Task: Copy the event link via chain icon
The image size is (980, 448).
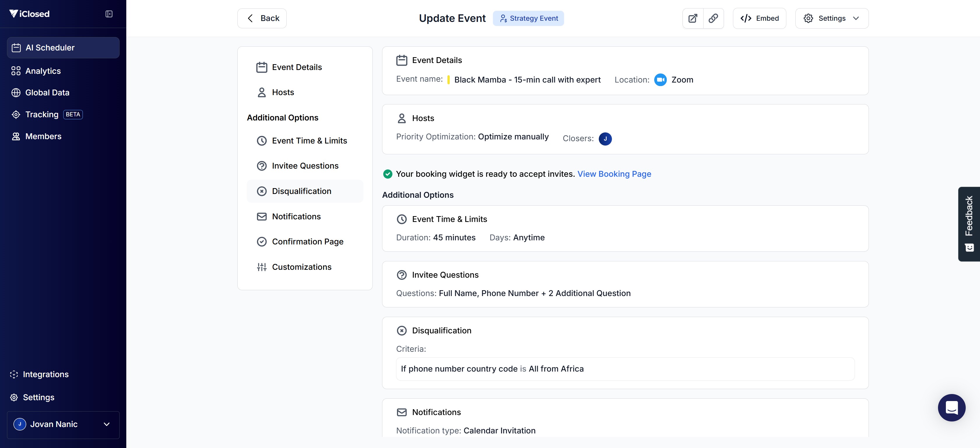Action: (x=713, y=18)
